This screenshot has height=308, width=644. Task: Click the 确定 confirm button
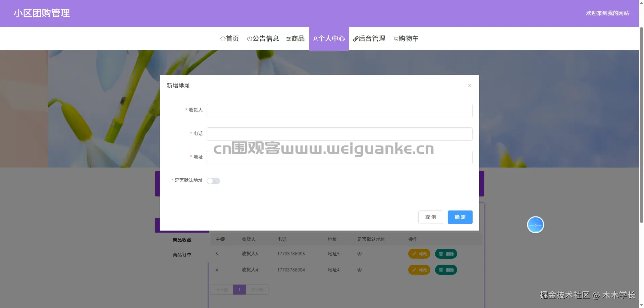click(x=460, y=217)
